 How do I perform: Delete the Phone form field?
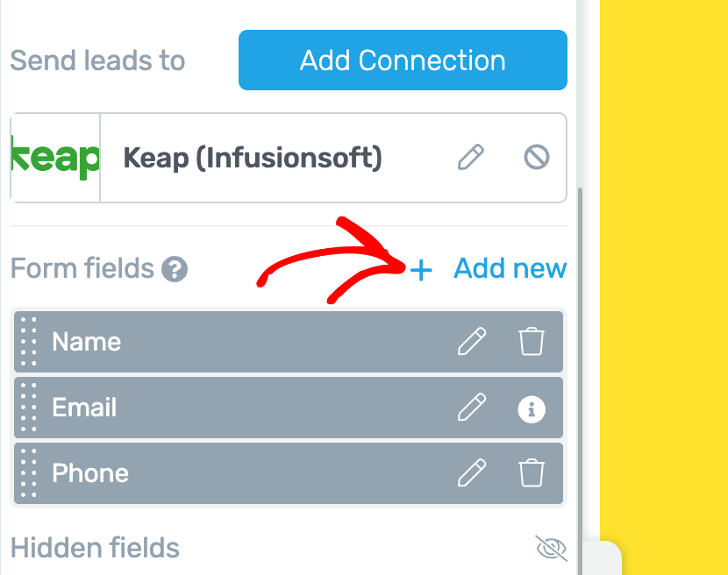click(531, 473)
